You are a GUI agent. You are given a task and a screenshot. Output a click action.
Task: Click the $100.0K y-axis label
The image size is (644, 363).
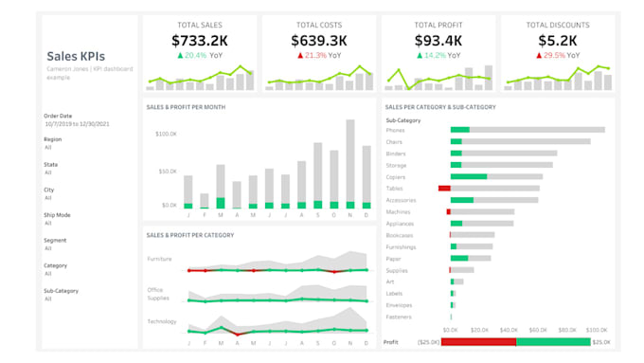click(x=166, y=134)
